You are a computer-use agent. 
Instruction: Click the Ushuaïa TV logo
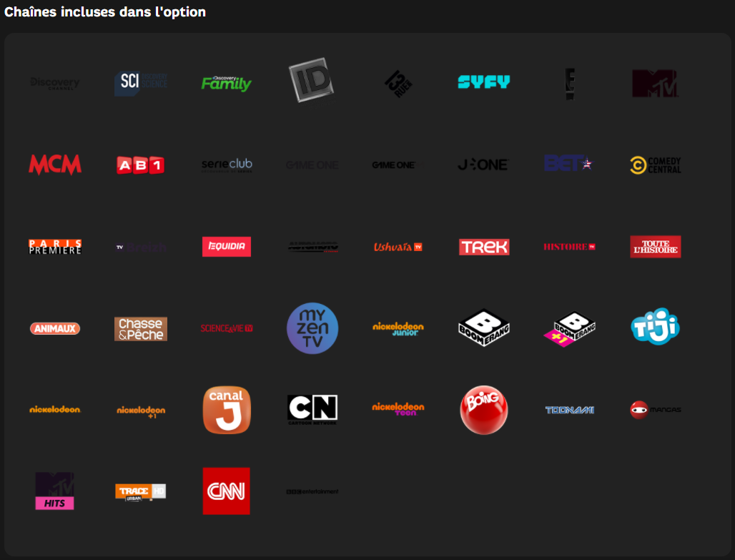click(398, 247)
